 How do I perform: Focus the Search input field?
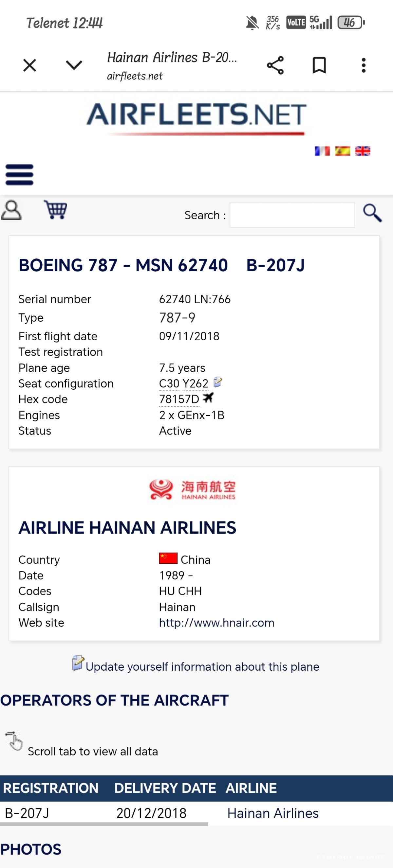pos(292,215)
